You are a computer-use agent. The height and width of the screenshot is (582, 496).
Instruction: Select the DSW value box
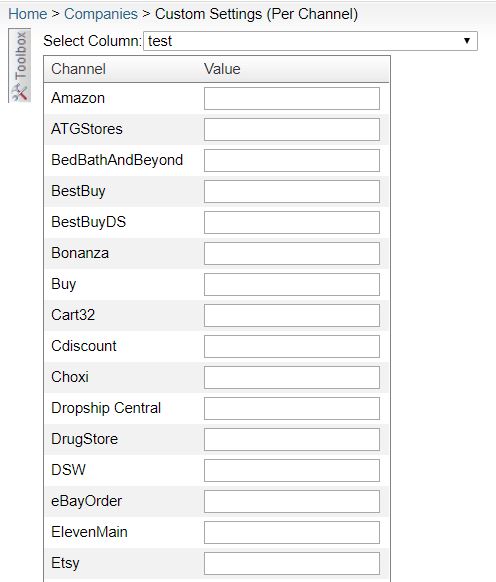292,470
